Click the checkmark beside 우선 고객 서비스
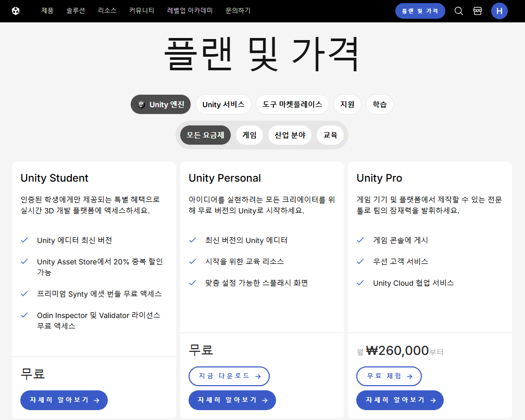The height and width of the screenshot is (420, 525). click(360, 261)
